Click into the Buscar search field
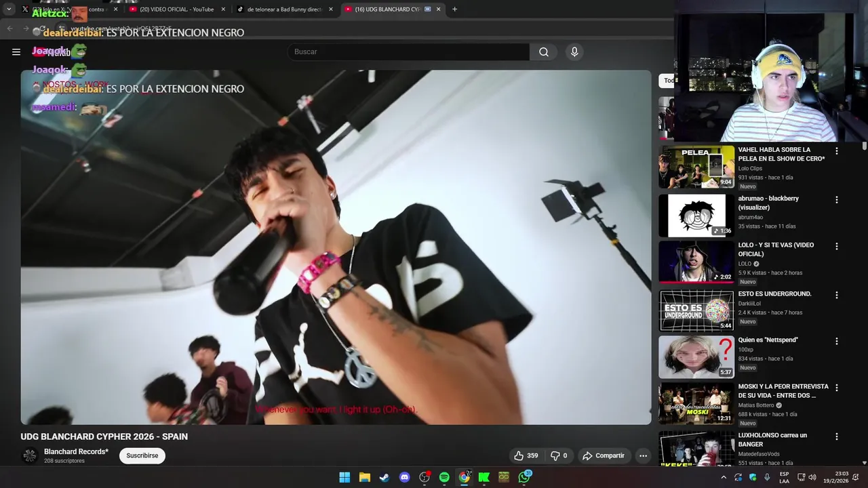This screenshot has height=488, width=868. (x=408, y=52)
